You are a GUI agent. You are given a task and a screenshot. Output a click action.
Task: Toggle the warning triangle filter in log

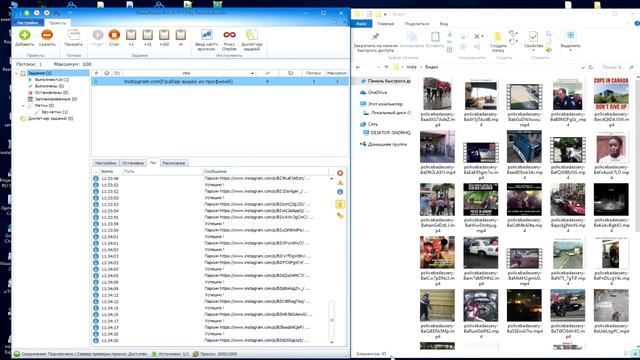pyautogui.click(x=340, y=182)
